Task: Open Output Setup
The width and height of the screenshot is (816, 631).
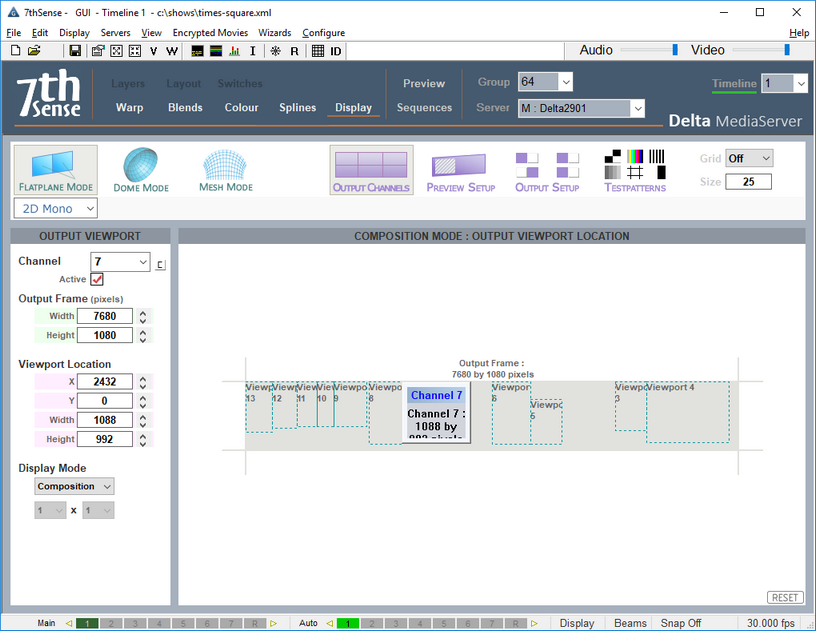Action: pyautogui.click(x=547, y=173)
